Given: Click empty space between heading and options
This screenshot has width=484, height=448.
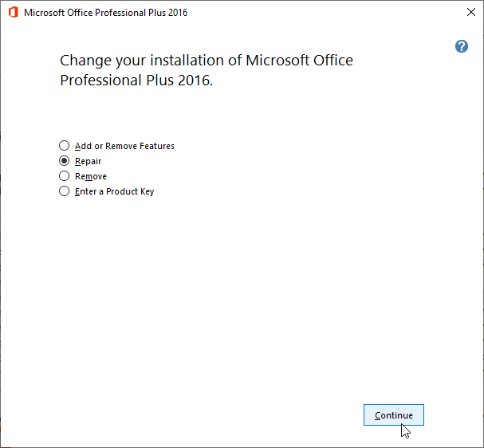Looking at the screenshot, I should click(199, 116).
